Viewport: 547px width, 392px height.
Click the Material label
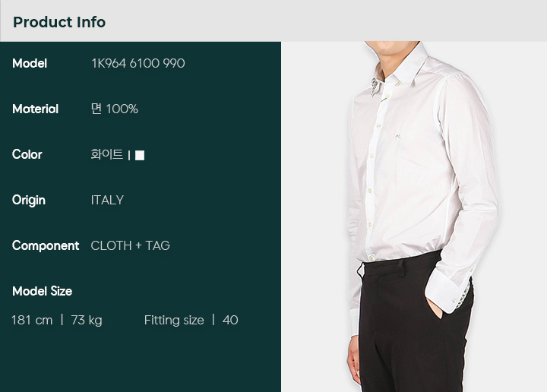35,109
